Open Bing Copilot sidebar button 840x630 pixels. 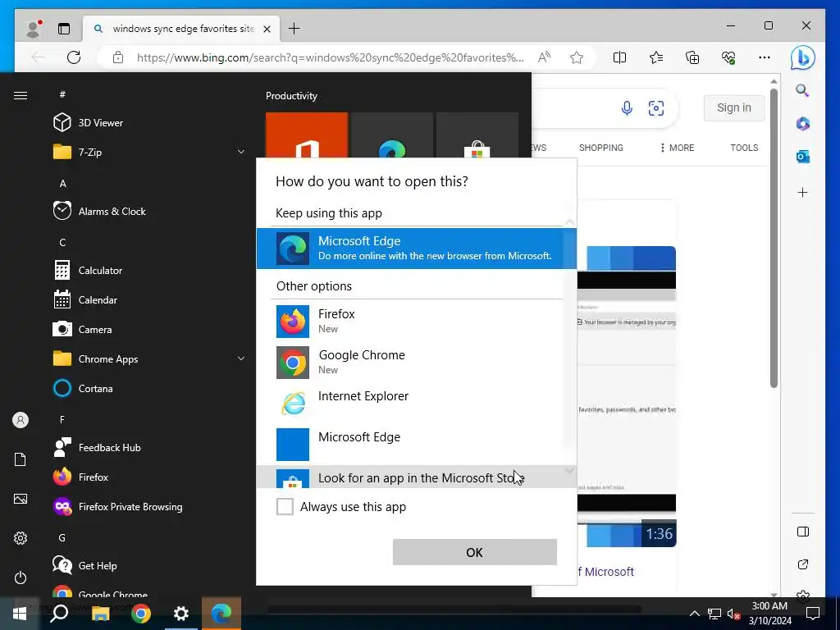pyautogui.click(x=802, y=58)
